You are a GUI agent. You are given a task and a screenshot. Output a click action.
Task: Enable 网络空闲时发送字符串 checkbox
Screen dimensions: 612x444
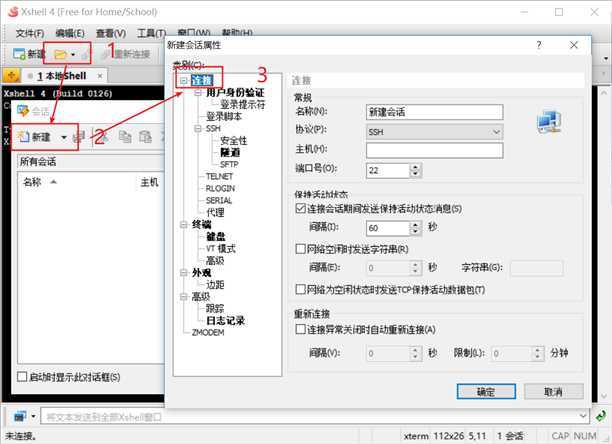coord(301,249)
